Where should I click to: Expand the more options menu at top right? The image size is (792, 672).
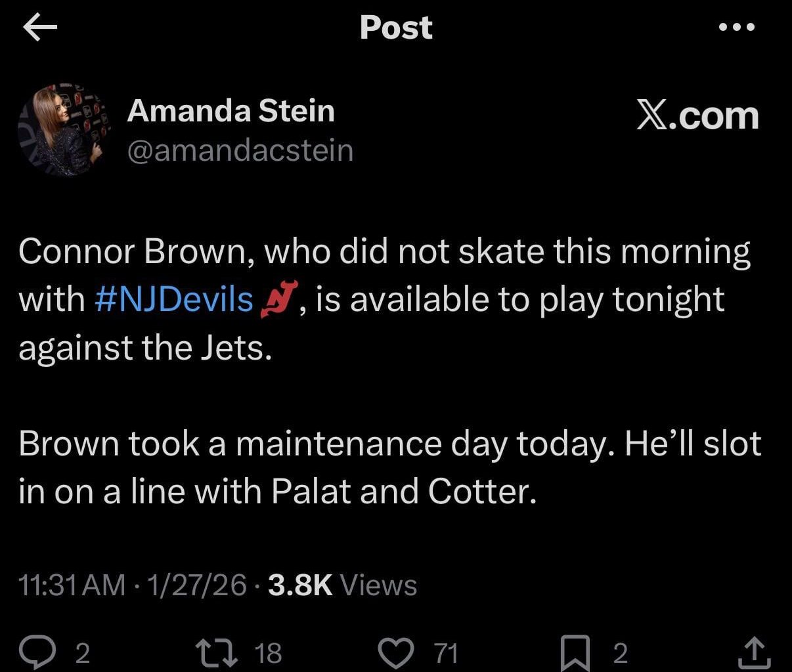click(737, 27)
